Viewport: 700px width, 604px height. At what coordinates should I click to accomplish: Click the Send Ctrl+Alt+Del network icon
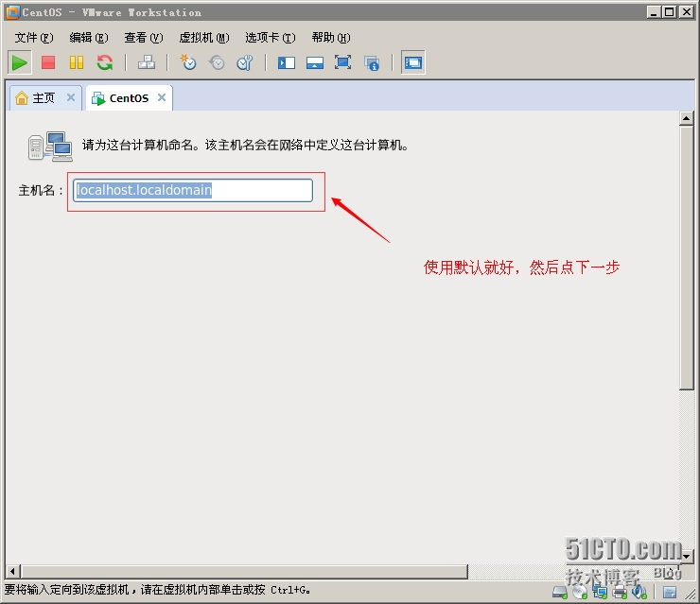pos(147,62)
